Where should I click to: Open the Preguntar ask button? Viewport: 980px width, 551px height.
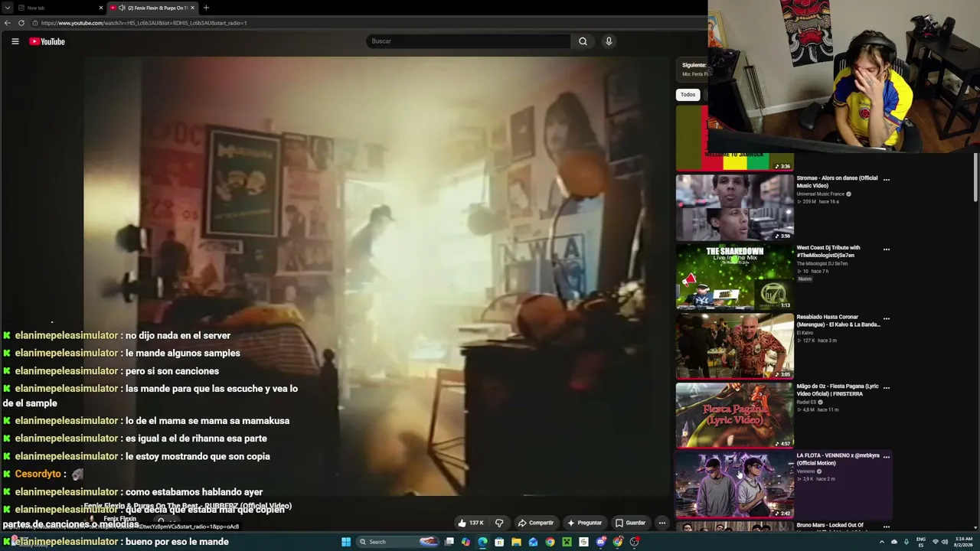[584, 523]
